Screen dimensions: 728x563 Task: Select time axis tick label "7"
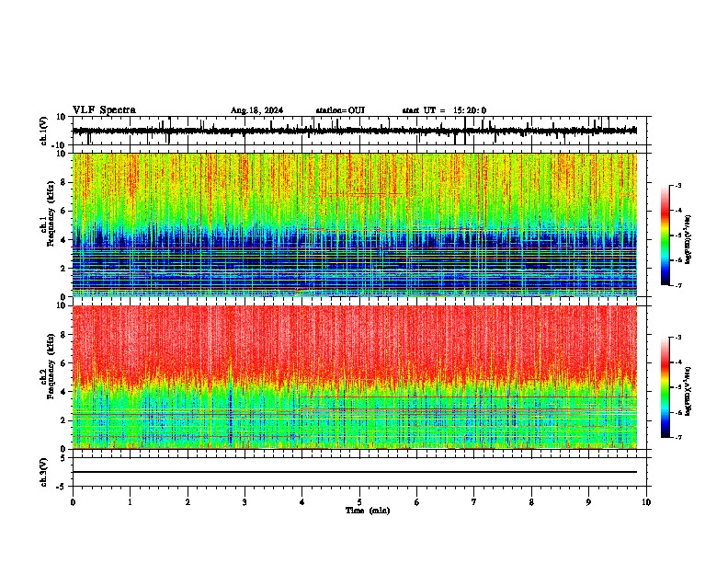click(x=474, y=502)
